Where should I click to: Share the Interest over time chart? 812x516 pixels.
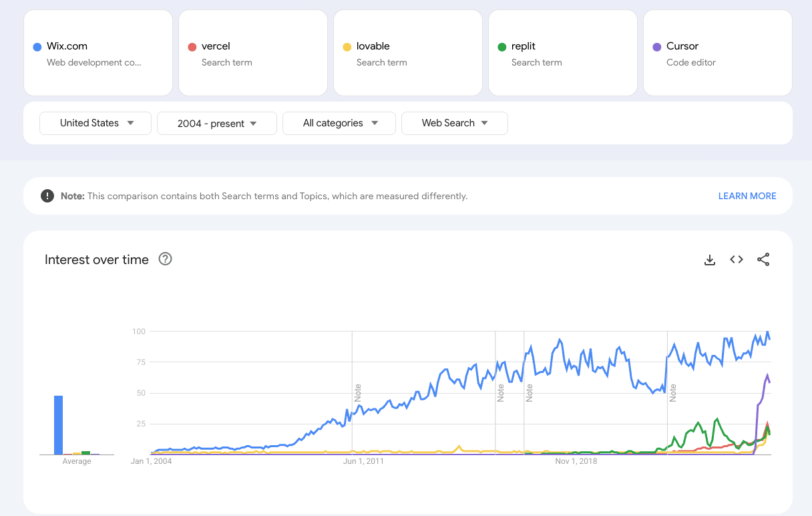click(x=763, y=259)
